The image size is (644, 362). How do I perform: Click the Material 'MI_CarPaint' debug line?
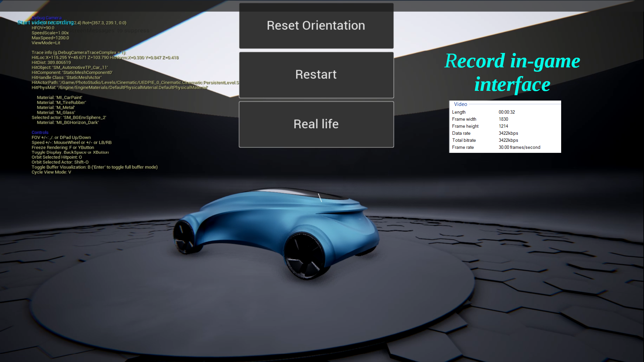(59, 98)
